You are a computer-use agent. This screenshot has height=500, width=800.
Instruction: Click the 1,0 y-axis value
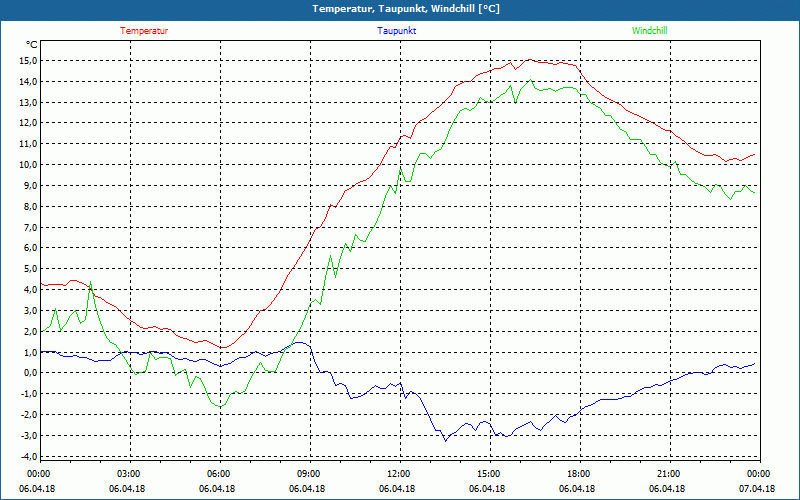pos(31,352)
